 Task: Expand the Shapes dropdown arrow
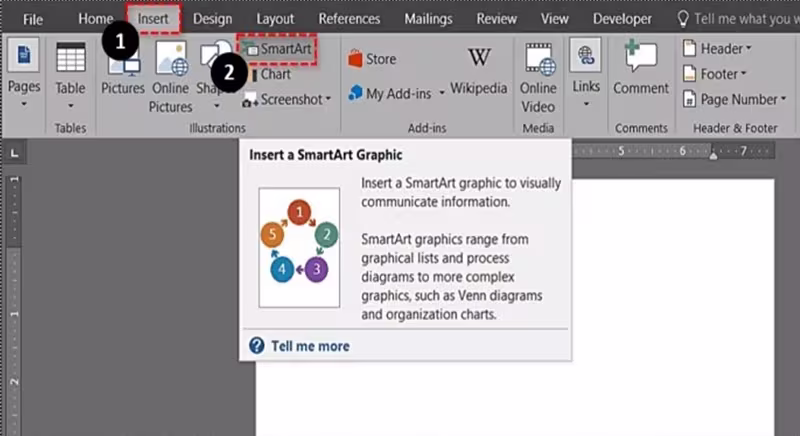217,106
